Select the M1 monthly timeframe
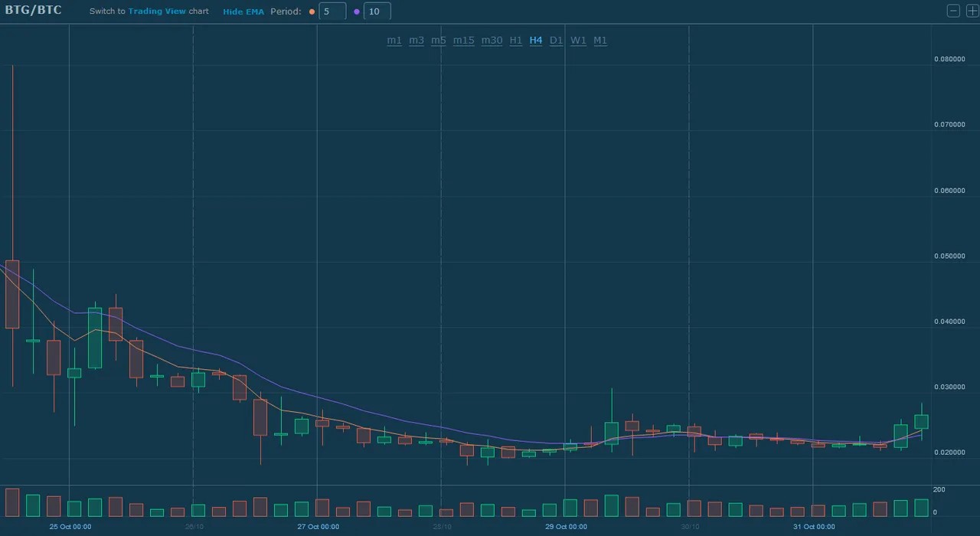This screenshot has width=980, height=536. [x=600, y=41]
